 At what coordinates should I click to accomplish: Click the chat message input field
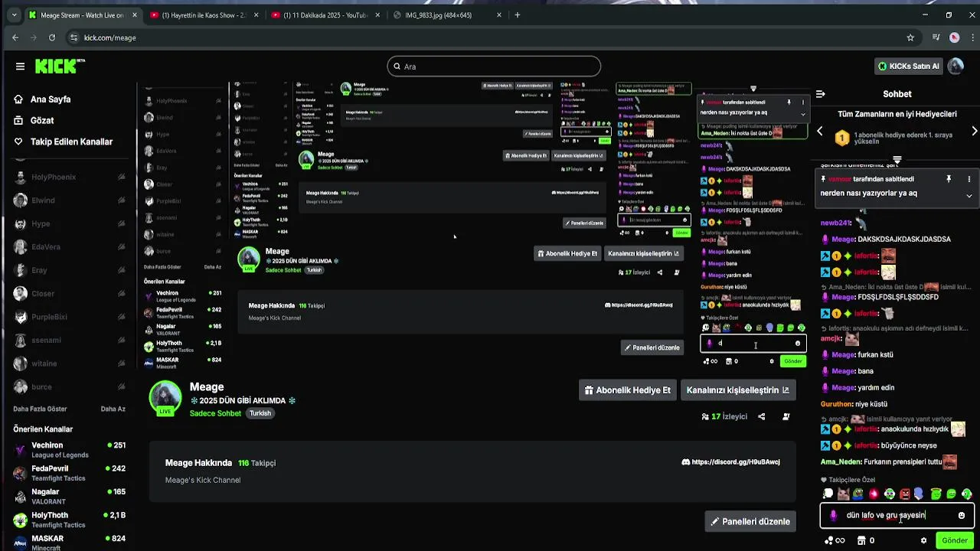point(897,515)
